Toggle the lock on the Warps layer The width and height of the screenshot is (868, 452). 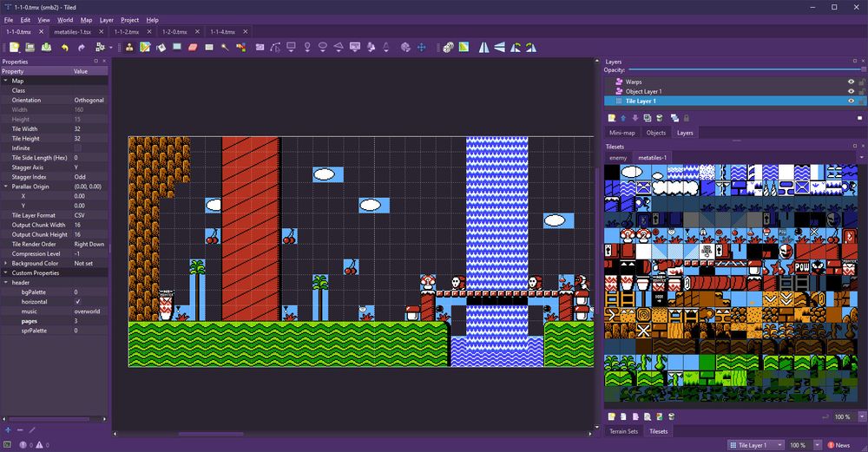(862, 82)
